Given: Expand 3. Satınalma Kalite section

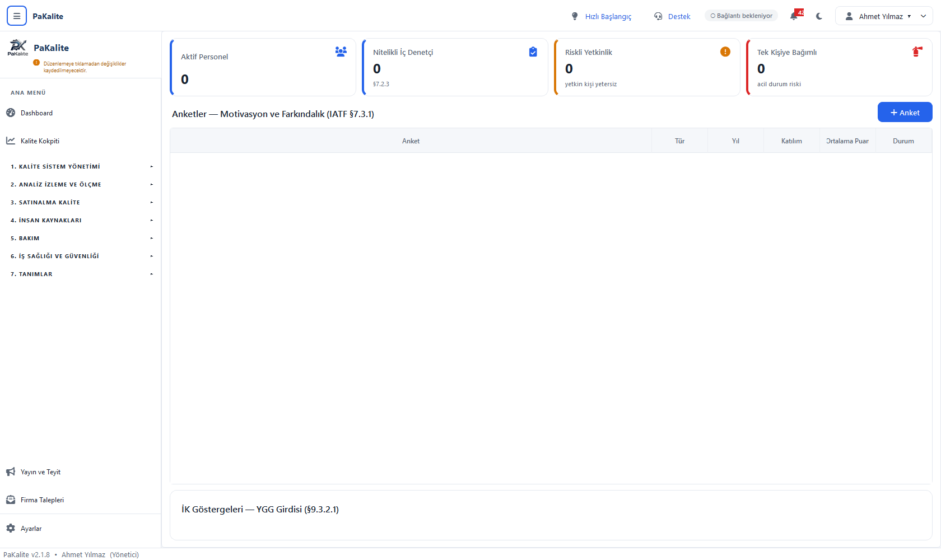Looking at the screenshot, I should click(x=81, y=202).
